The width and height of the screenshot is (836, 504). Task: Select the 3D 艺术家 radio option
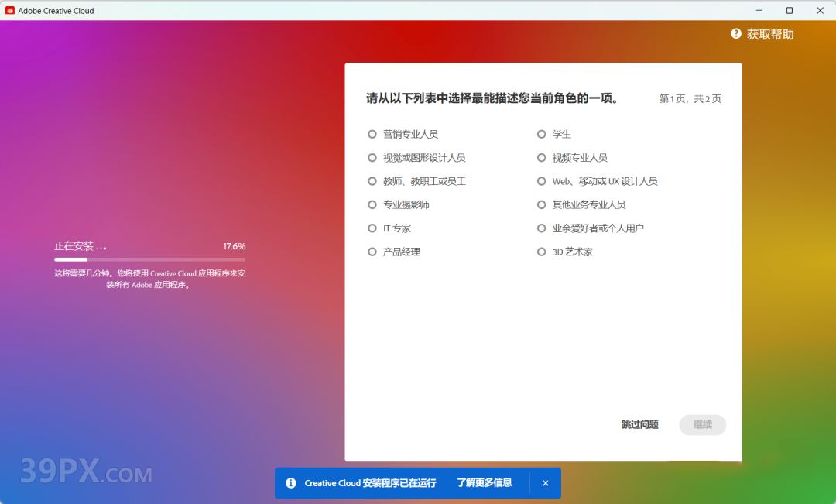541,252
